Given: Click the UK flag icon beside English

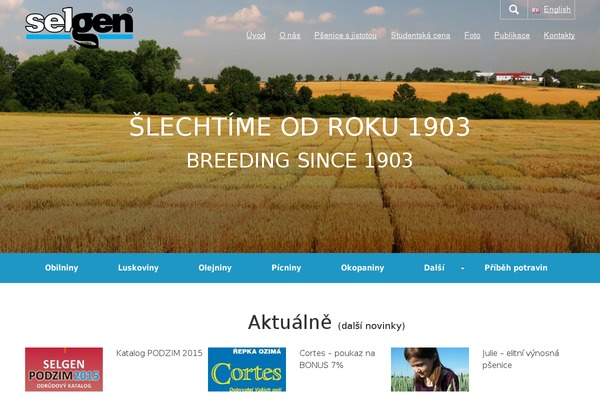Looking at the screenshot, I should tap(536, 10).
